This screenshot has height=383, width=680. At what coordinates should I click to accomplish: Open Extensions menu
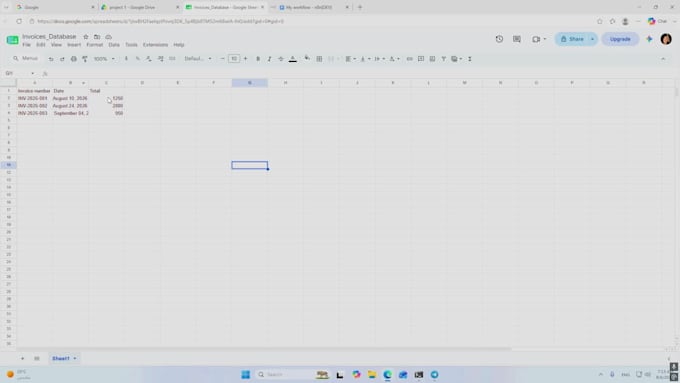155,45
